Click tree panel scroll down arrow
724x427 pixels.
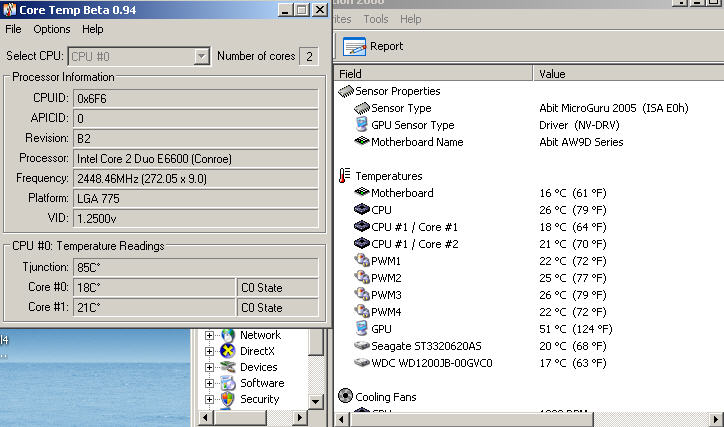coord(315,402)
